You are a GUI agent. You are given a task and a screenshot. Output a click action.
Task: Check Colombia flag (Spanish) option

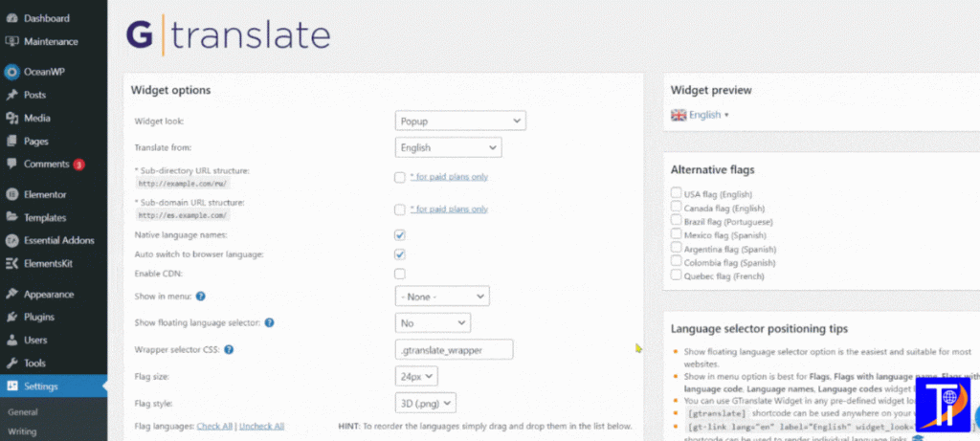[676, 261]
